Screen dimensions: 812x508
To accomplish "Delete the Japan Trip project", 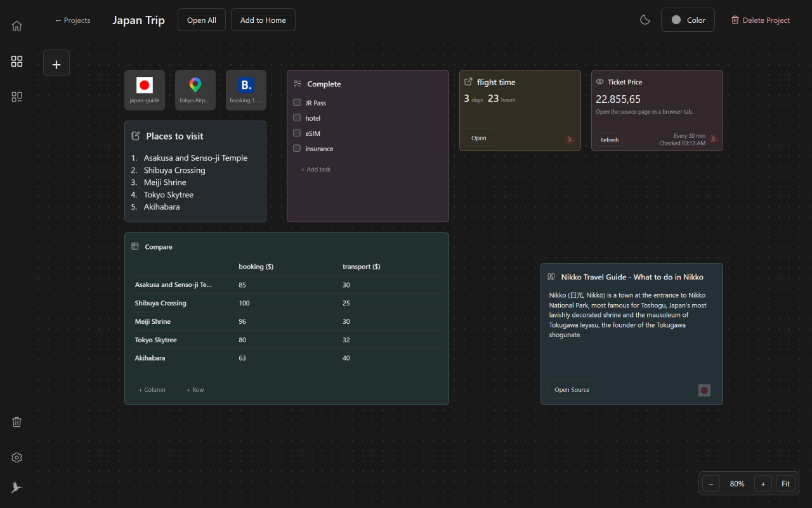I will pyautogui.click(x=761, y=20).
